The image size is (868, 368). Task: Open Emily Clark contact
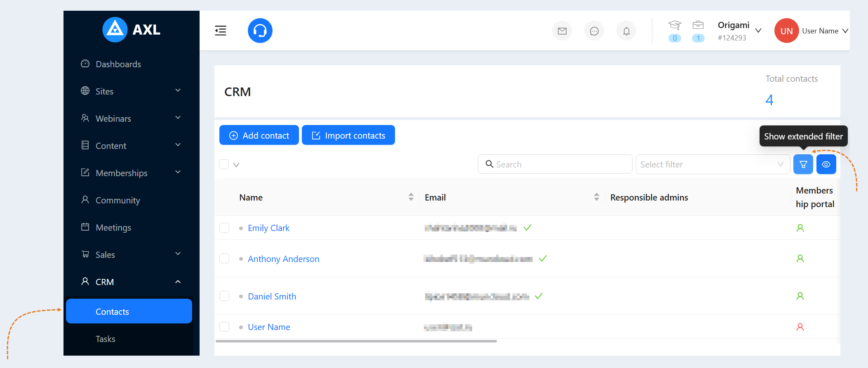pos(269,228)
